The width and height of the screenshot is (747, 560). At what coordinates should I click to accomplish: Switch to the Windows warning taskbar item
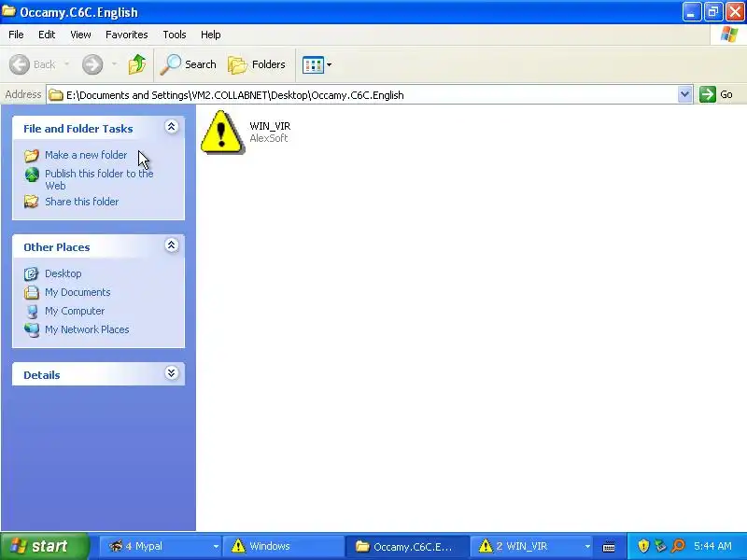284,546
